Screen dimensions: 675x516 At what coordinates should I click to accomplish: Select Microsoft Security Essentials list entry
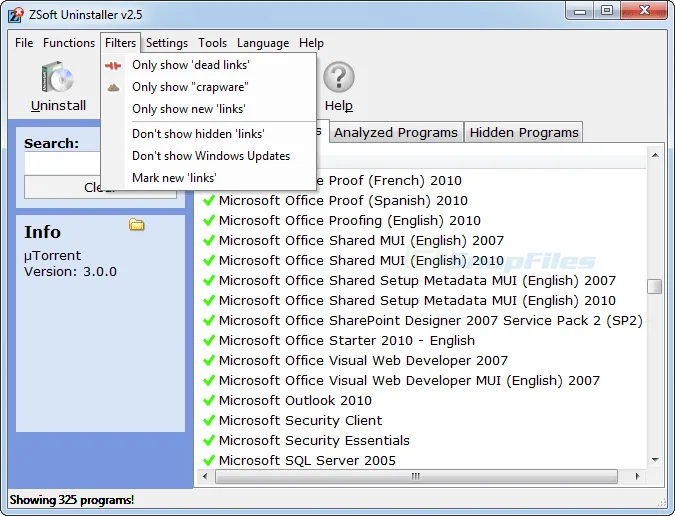(x=314, y=440)
